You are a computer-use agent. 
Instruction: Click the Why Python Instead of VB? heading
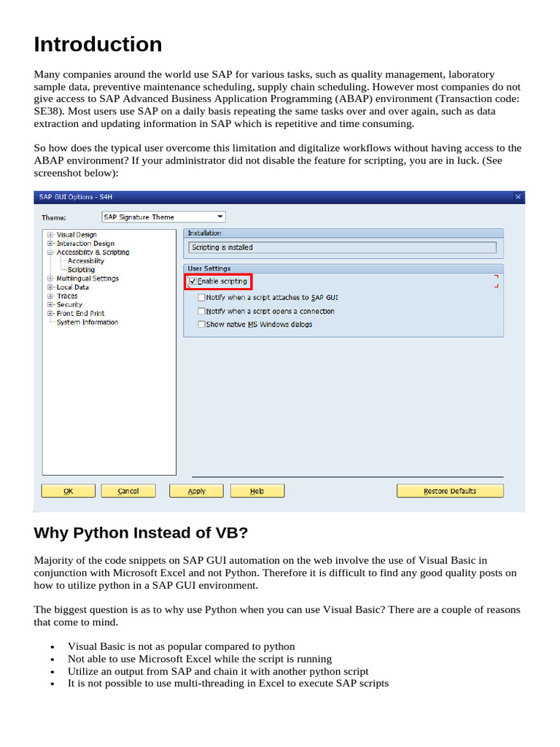(141, 532)
